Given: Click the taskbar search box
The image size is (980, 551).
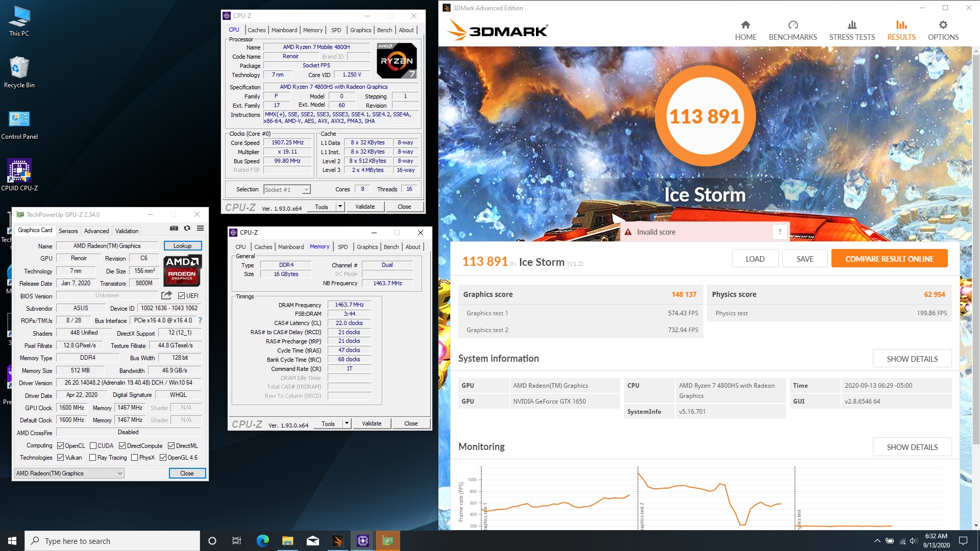Looking at the screenshot, I should [112, 541].
